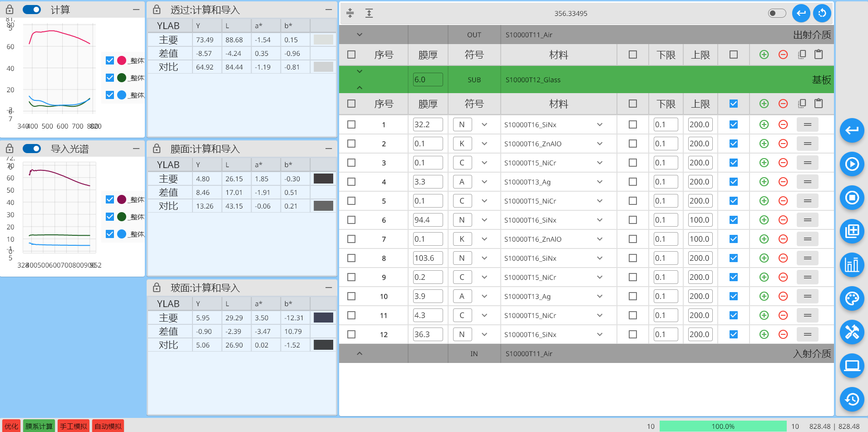Click the green add icon in layer 4 row
Image resolution: width=868 pixels, height=432 pixels.
point(764,182)
